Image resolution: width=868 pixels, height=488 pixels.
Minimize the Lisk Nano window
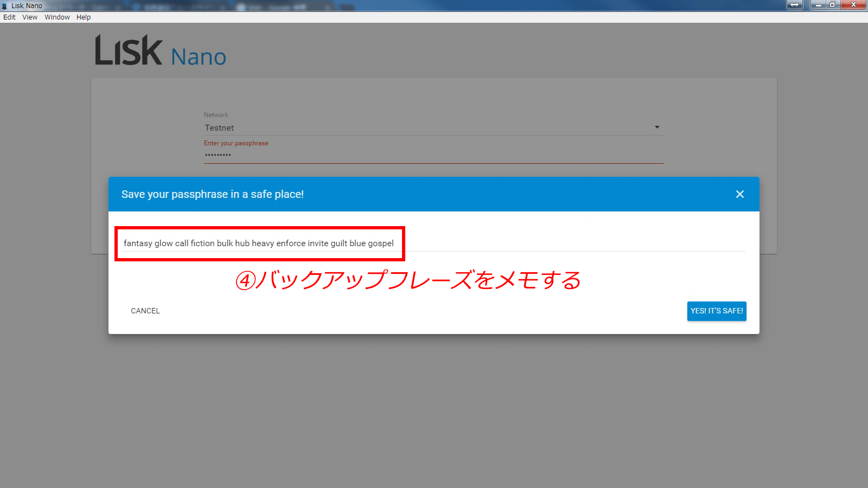(818, 5)
